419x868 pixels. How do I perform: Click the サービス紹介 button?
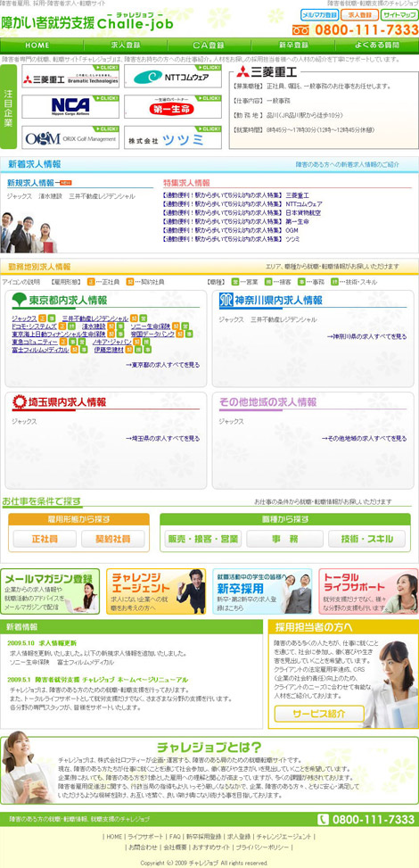(x=319, y=714)
